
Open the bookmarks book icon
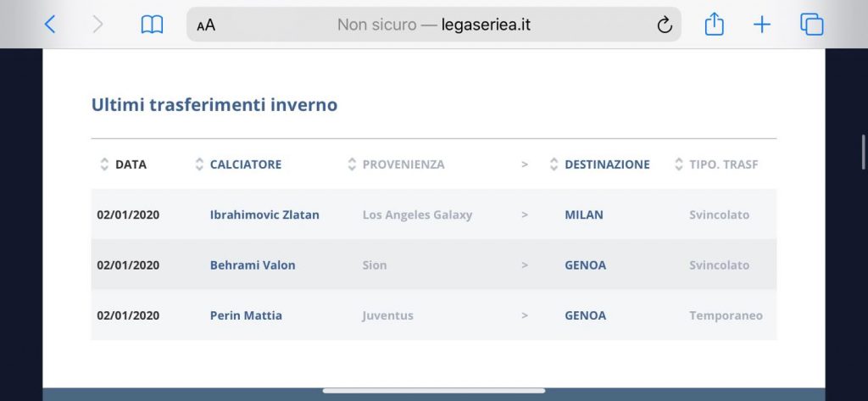pyautogui.click(x=152, y=25)
